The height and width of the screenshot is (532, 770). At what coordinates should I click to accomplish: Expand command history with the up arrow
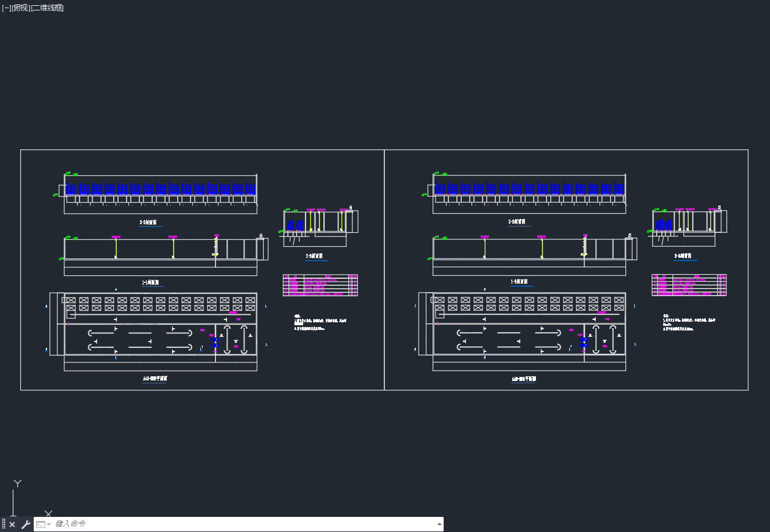[x=439, y=524]
